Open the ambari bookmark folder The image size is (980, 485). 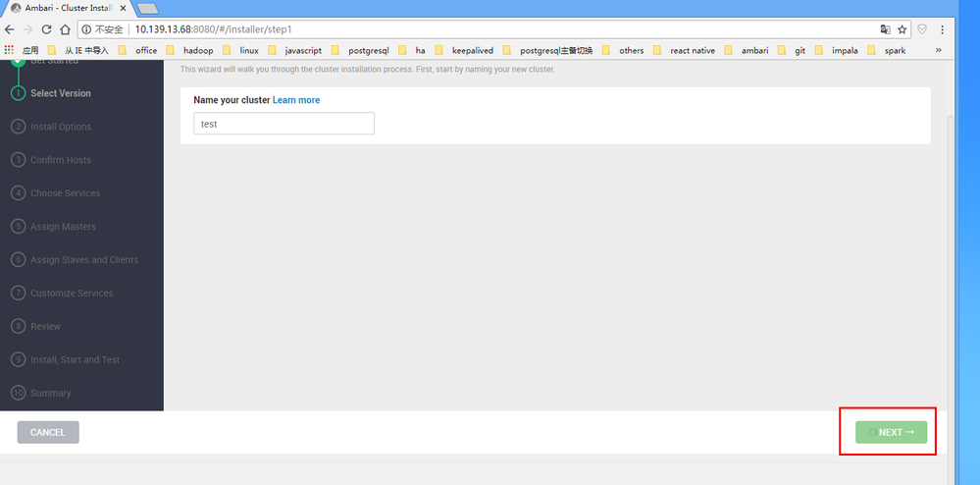click(x=747, y=51)
